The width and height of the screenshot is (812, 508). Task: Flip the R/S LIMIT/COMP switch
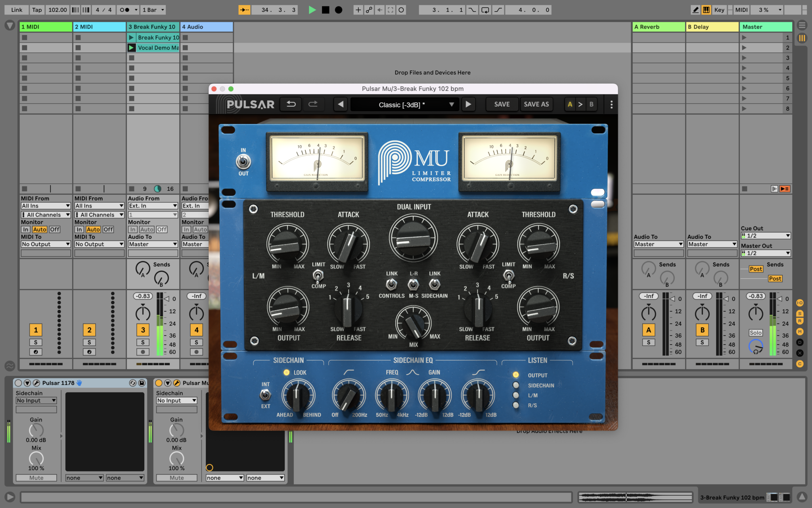[509, 275]
